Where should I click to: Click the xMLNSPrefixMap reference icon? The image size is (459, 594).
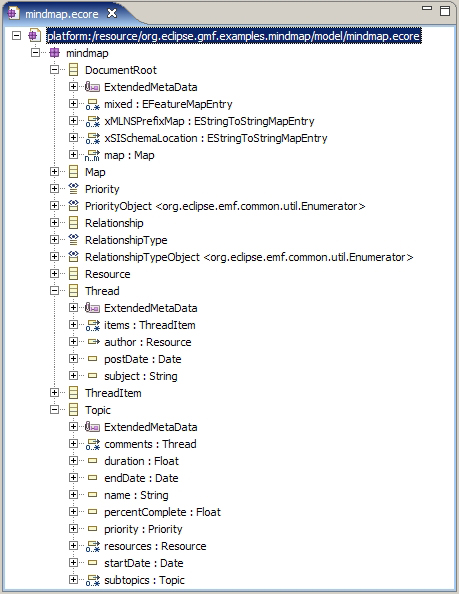tap(92, 121)
